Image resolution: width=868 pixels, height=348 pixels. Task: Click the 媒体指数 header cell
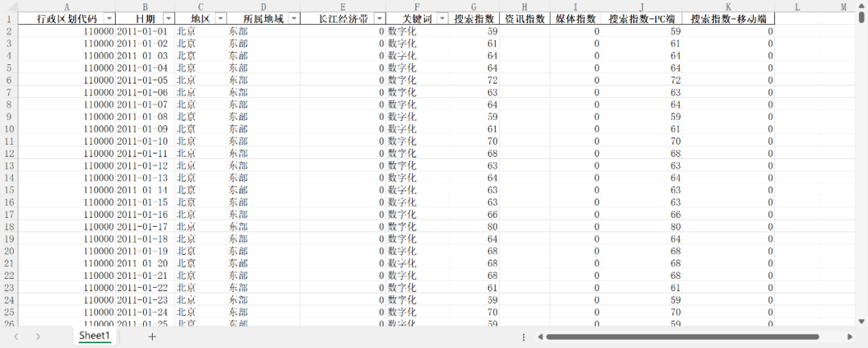575,18
